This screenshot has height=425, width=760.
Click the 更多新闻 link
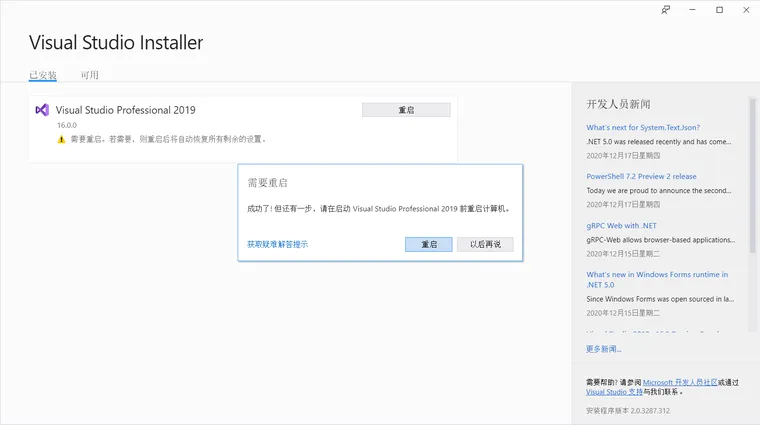click(603, 349)
